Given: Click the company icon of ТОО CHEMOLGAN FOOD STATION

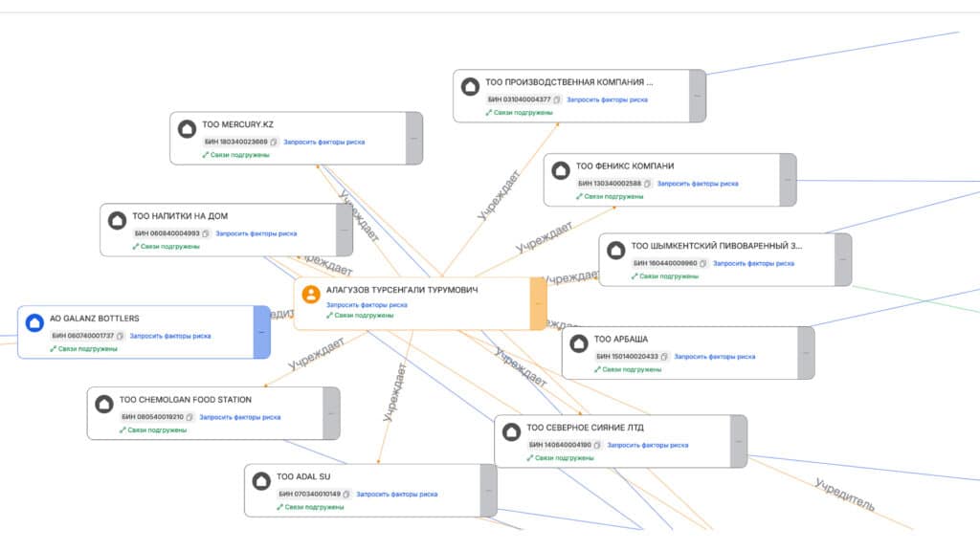Looking at the screenshot, I should pos(103,404).
